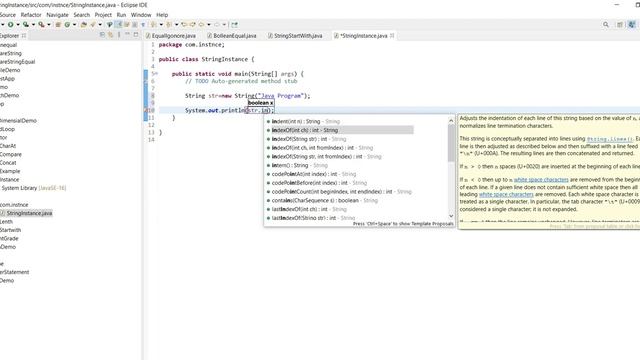Click the Open Type toolbar icon
Screen dimensions: 640x360
pyautogui.click(x=84, y=24)
